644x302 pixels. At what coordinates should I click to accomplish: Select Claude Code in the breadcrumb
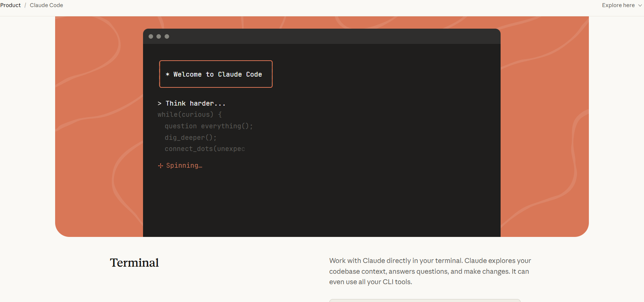46,5
